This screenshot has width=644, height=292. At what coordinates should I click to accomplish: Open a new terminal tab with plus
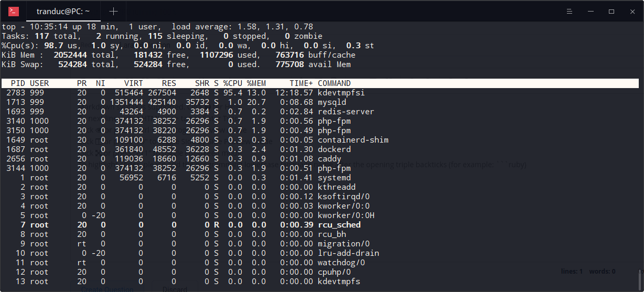click(x=113, y=12)
